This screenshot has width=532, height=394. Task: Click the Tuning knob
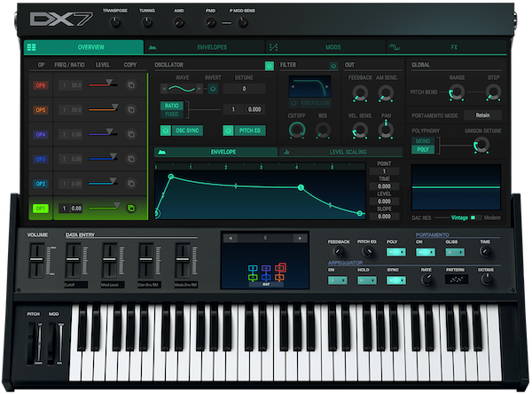[147, 23]
